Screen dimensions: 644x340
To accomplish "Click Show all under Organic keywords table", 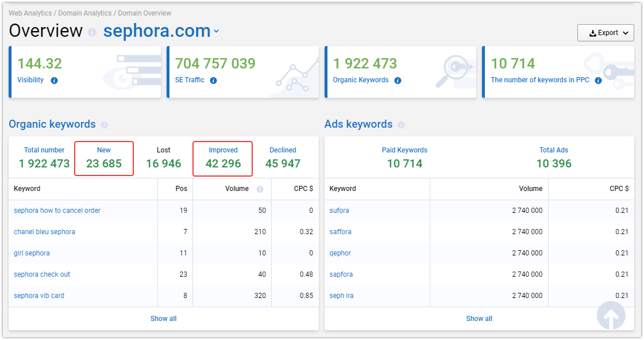I will tap(164, 319).
